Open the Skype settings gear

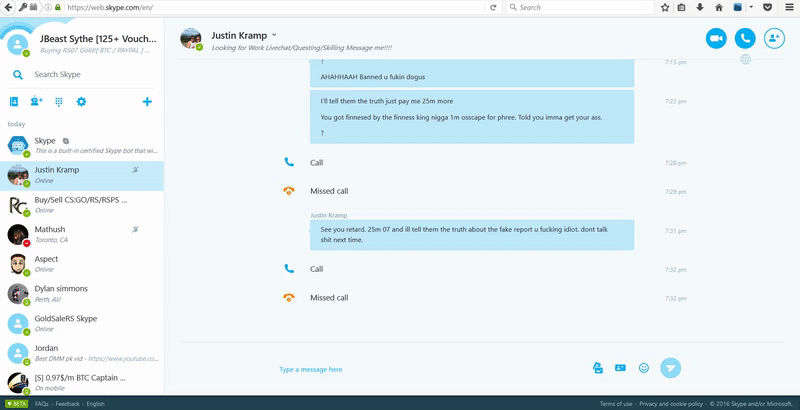tap(81, 101)
